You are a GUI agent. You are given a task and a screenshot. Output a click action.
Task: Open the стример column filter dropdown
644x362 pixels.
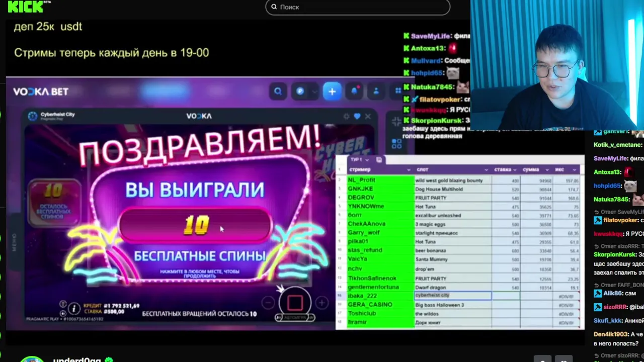[x=409, y=170]
